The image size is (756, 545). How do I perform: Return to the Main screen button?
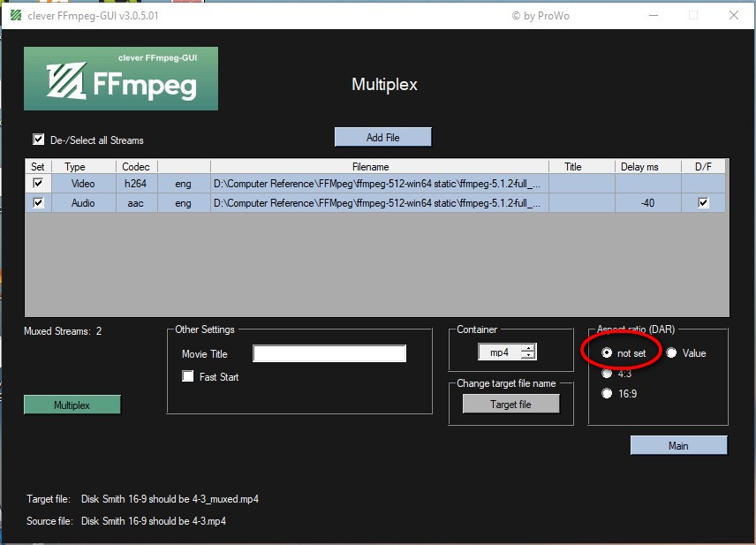(x=679, y=446)
